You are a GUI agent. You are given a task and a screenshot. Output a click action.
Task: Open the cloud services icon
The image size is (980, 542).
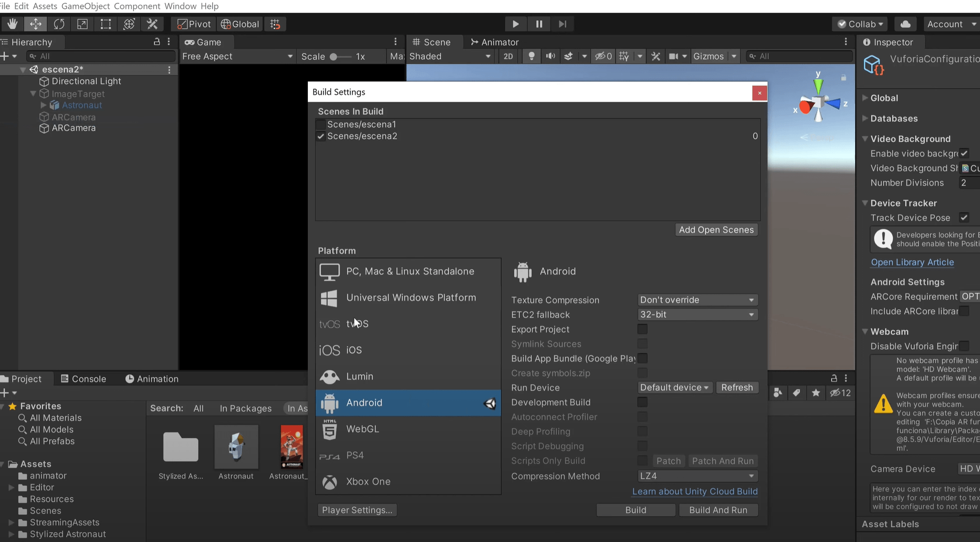pos(905,24)
